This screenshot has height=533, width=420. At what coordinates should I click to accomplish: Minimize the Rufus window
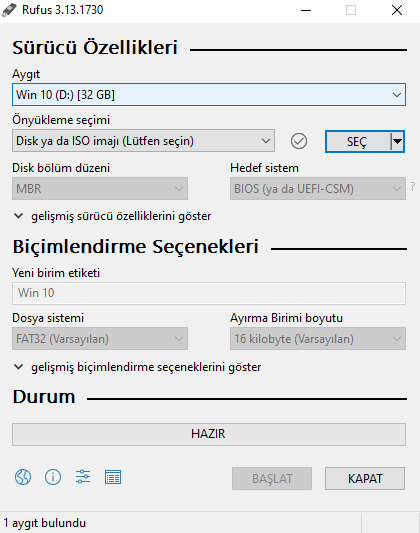coord(306,10)
